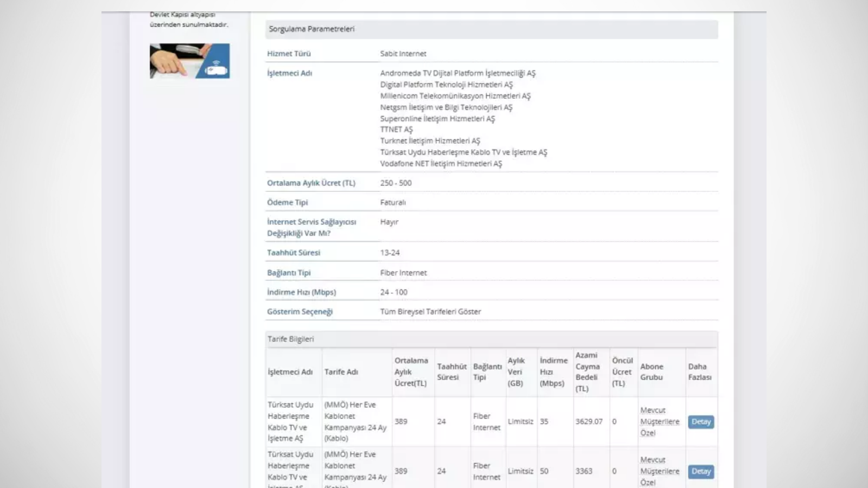868x488 pixels.
Task: Click the Mevcut Müşterilere Özel link in second row
Action: click(659, 471)
